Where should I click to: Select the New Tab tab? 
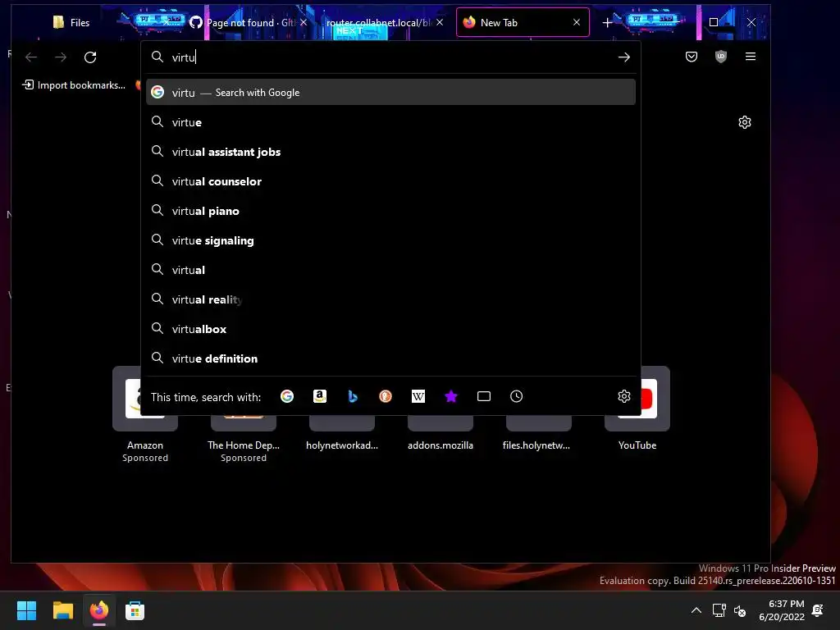click(x=523, y=22)
